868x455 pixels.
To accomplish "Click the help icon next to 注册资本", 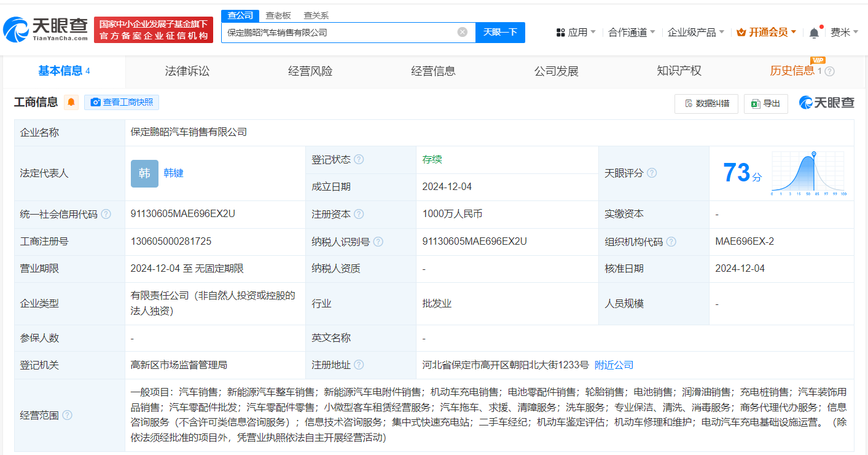I will [x=359, y=214].
